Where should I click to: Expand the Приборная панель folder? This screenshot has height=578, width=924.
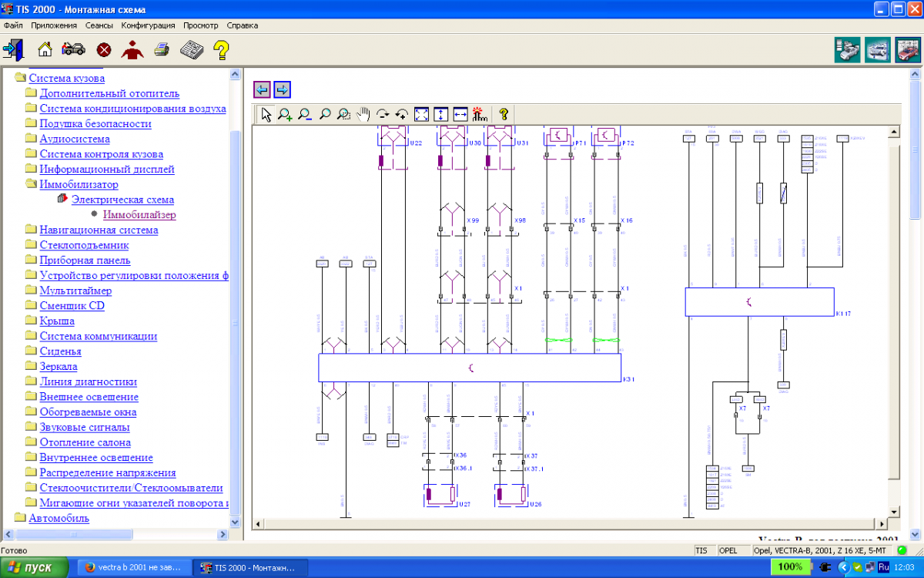31,260
